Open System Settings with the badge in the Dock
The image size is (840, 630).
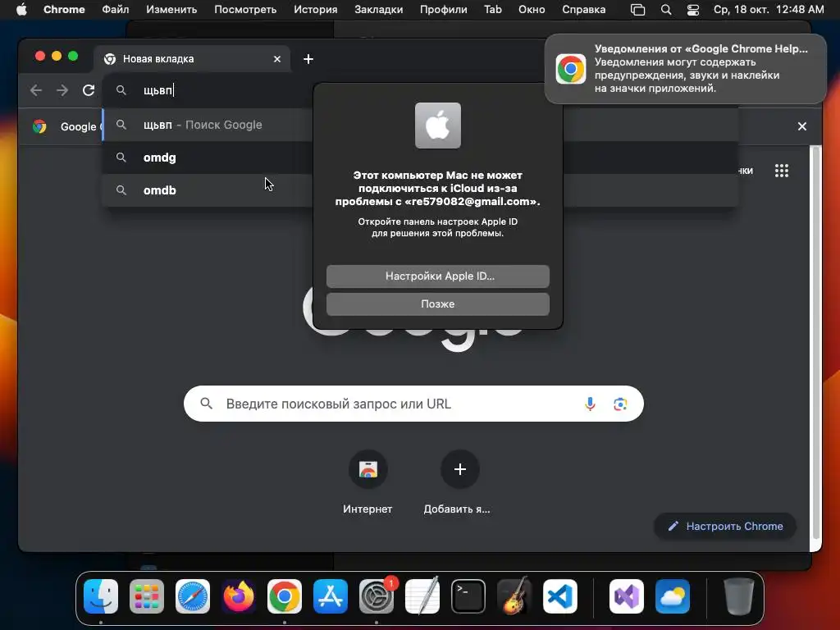tap(377, 596)
